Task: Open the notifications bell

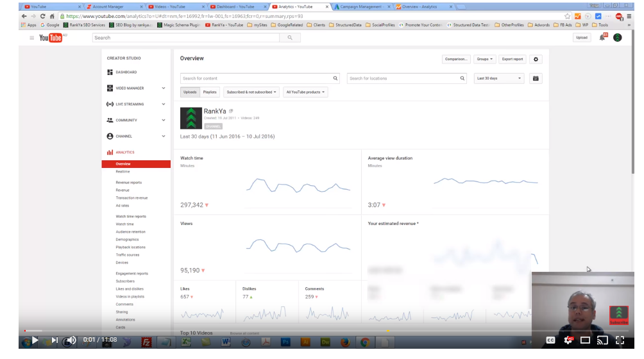Action: (x=602, y=37)
